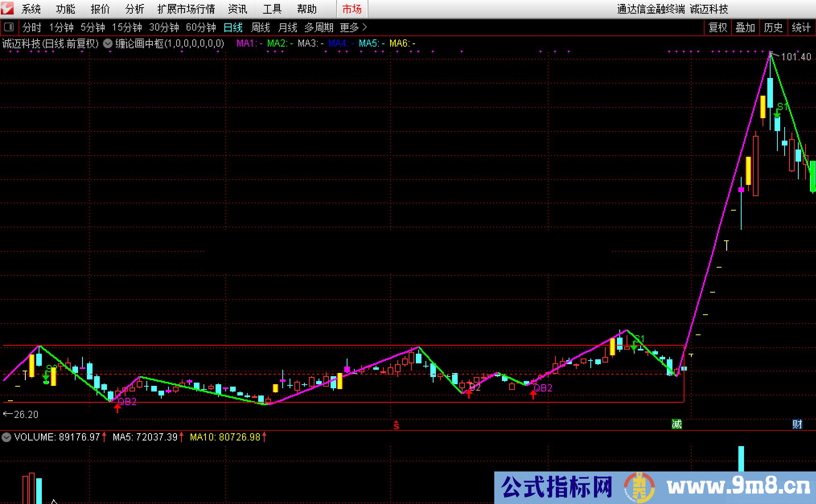Click the circle icon before 缠论画中枢 indicator
The width and height of the screenshot is (816, 504).
click(107, 43)
